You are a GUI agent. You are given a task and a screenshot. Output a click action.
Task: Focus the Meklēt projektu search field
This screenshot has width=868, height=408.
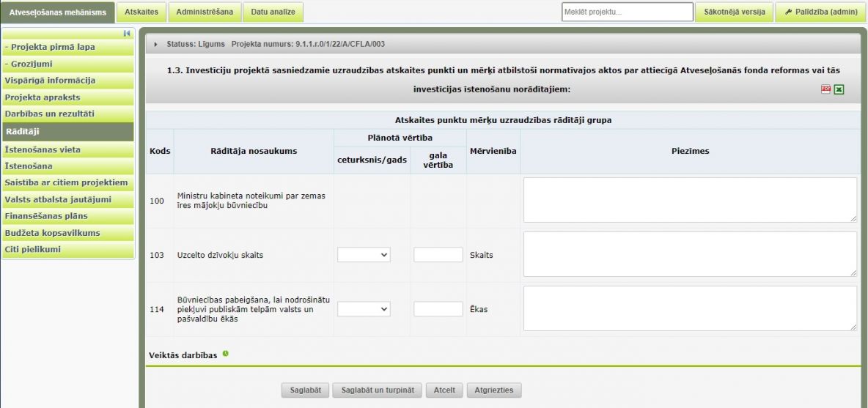pos(627,12)
